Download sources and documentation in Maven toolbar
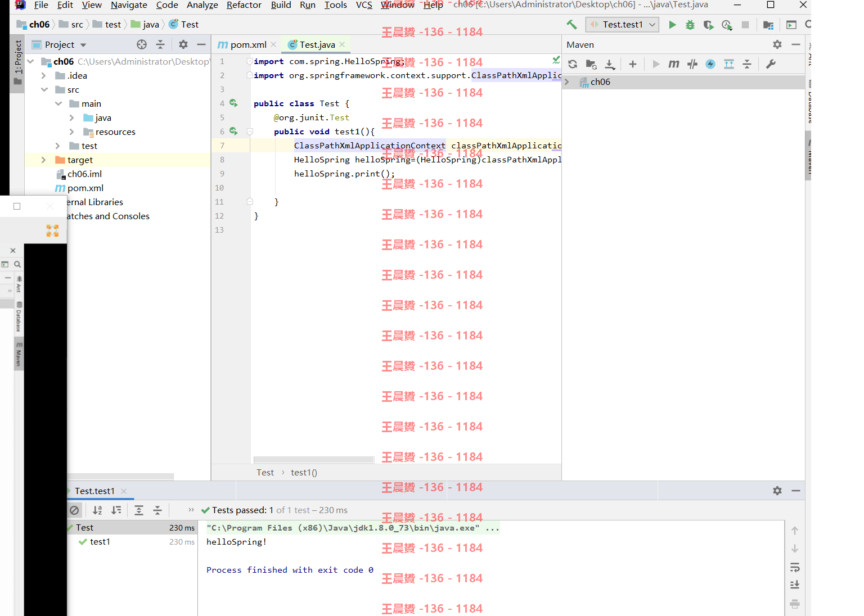The image size is (864, 616). click(x=610, y=64)
